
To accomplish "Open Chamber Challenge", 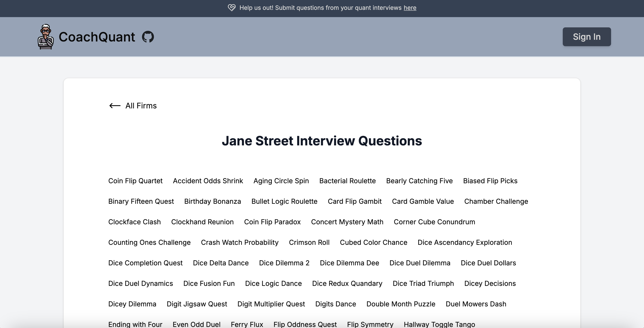I will 496,201.
